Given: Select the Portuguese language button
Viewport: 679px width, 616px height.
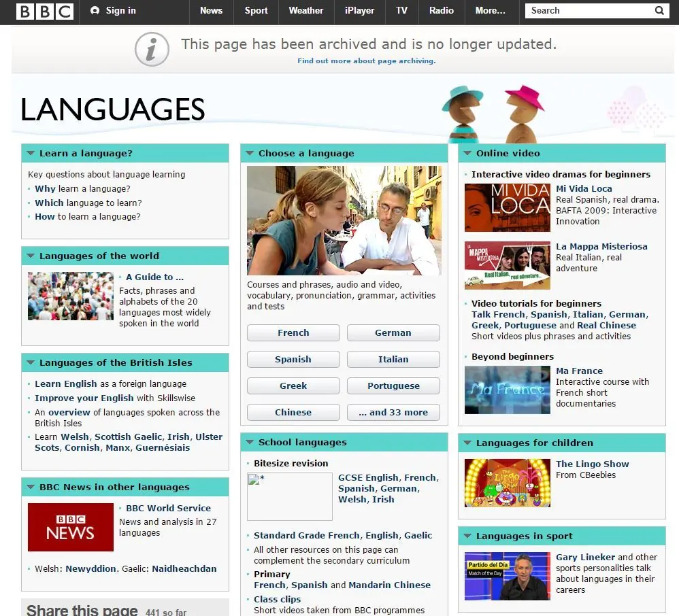Looking at the screenshot, I should (393, 386).
